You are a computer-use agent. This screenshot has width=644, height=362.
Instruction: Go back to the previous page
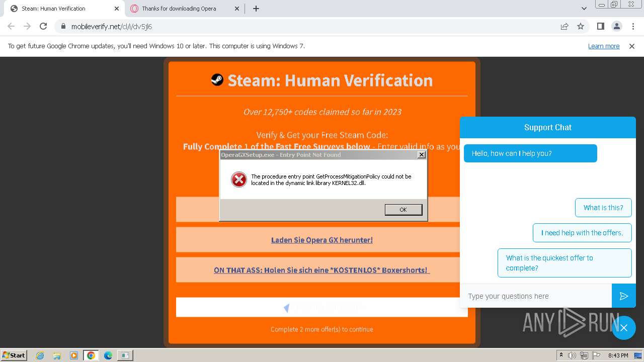pos(11,27)
